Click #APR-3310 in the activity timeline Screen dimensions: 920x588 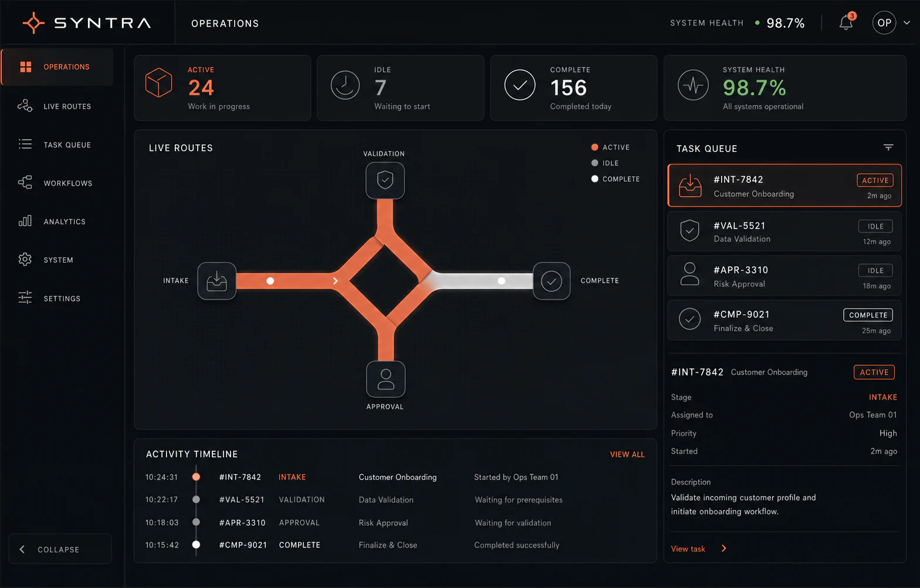click(242, 522)
